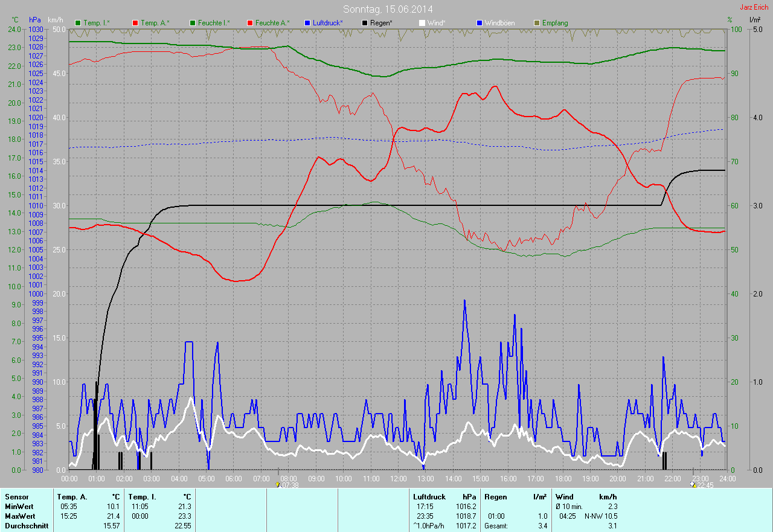Image resolution: width=773 pixels, height=532 pixels.
Task: Click the olive Empfang legend swatch
Action: click(x=537, y=23)
